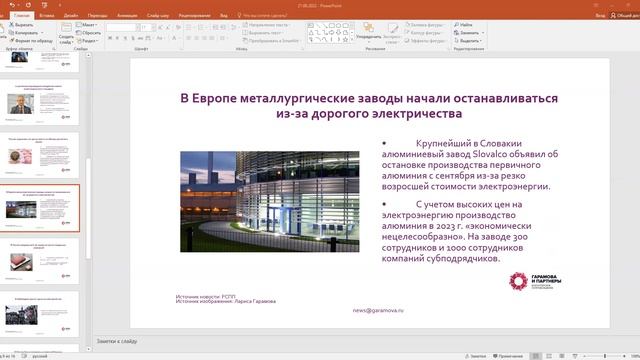640x360 pixels.
Task: Click the Undo arrow in the title bar
Action: pyautogui.click(x=12, y=5)
